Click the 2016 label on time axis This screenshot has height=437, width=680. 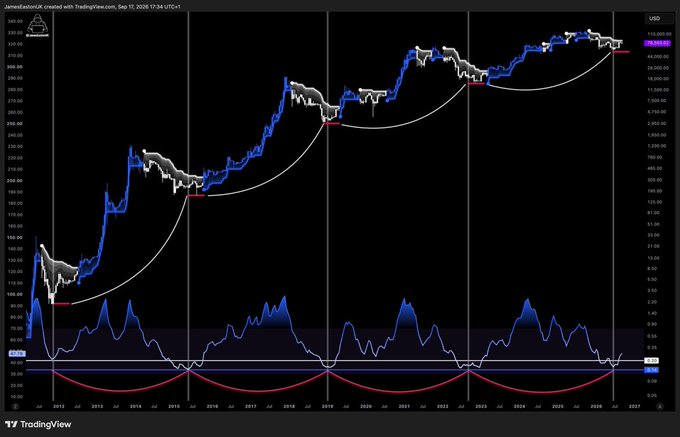(212, 407)
